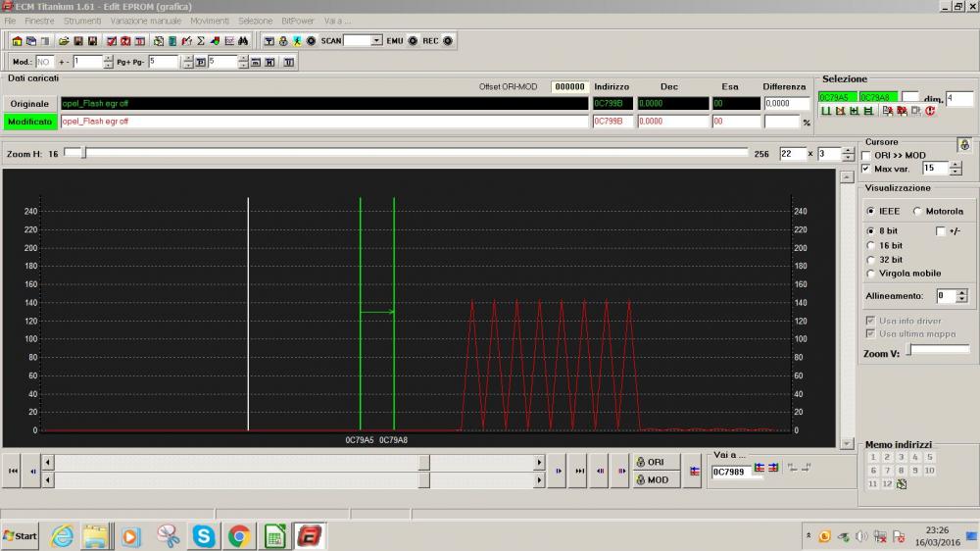
Task: Click the memo addresses clear icon after 12
Action: (x=902, y=484)
